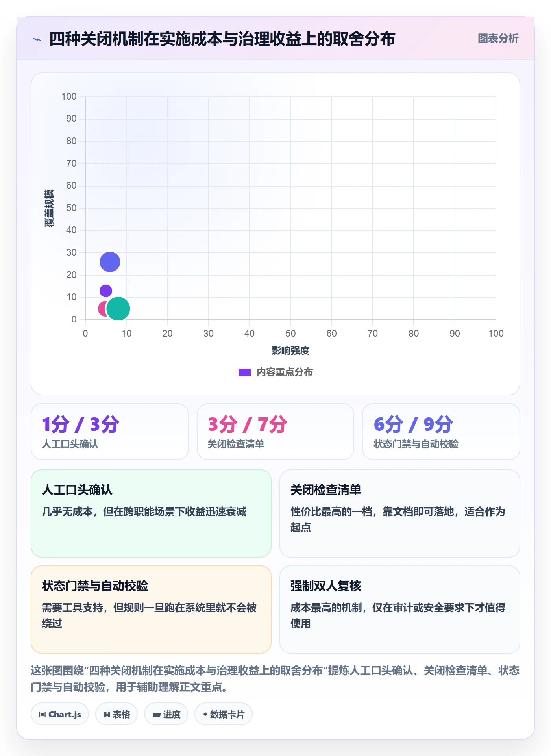
Task: Click the 覆盖规模 y-axis title
Action: click(49, 208)
